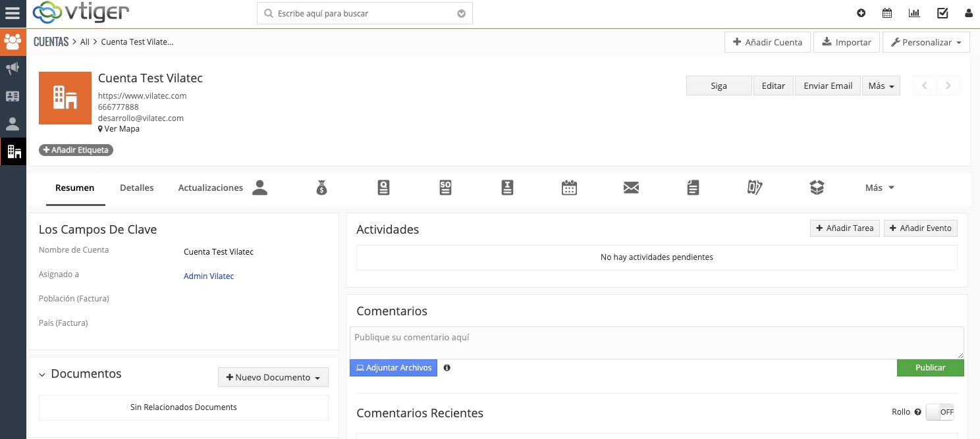Viewport: 980px width, 439px height.
Task: Open related contacts person tab icon
Action: click(260, 188)
